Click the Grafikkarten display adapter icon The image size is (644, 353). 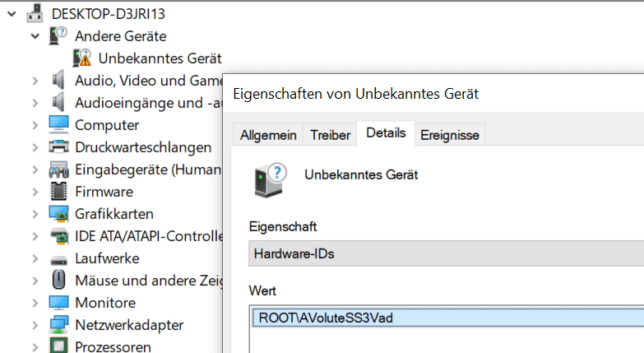tap(58, 213)
